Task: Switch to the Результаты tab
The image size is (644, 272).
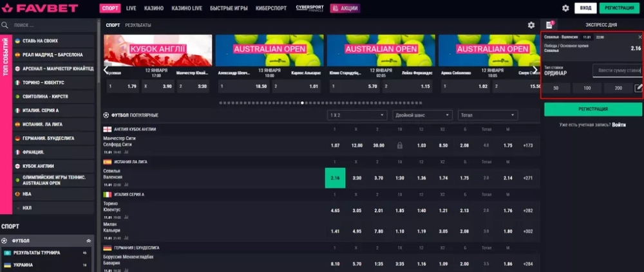Action: 138,25
